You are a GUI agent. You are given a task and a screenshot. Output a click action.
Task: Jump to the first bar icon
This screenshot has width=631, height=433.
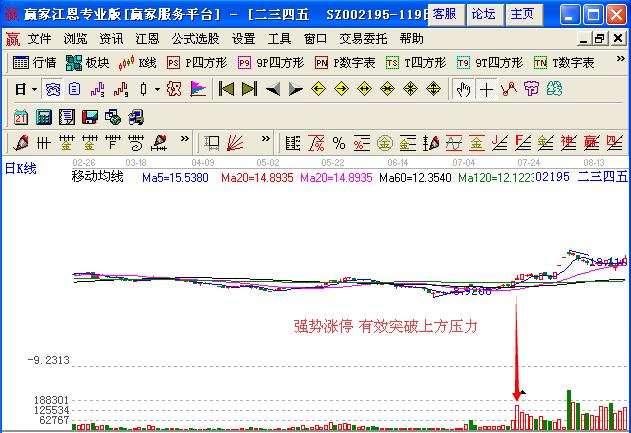click(227, 89)
